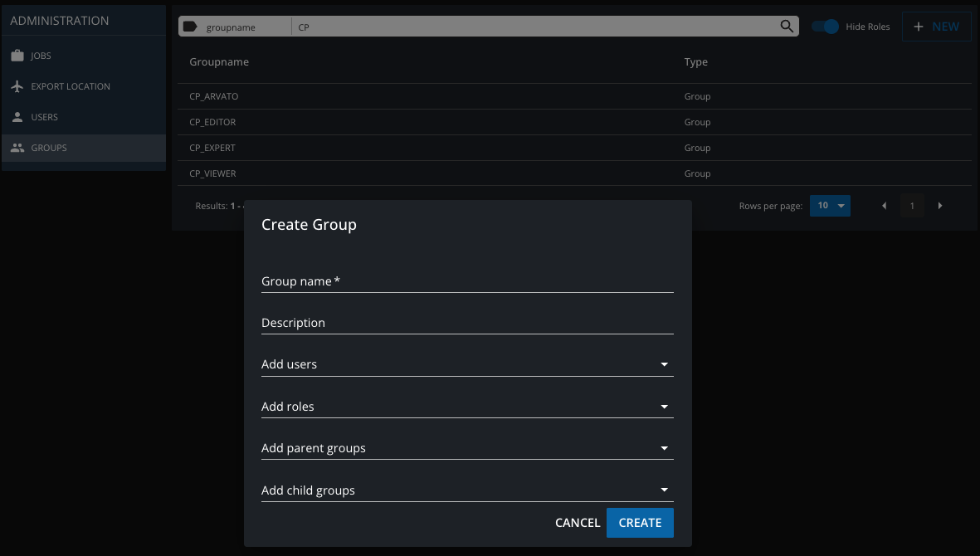Click the search magnifier icon

(786, 26)
